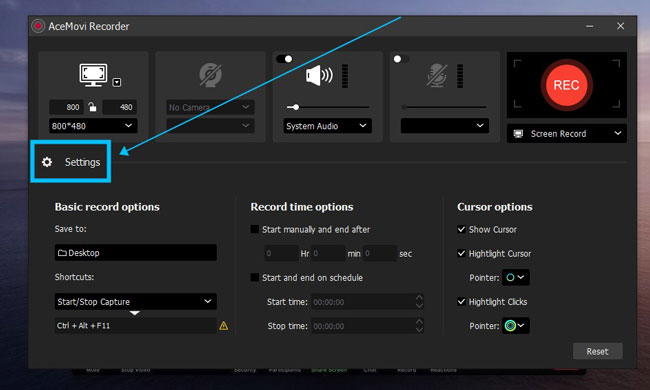Open the Screen Record mode dropdown
Viewport: 650px width, 390px height.
(x=567, y=133)
